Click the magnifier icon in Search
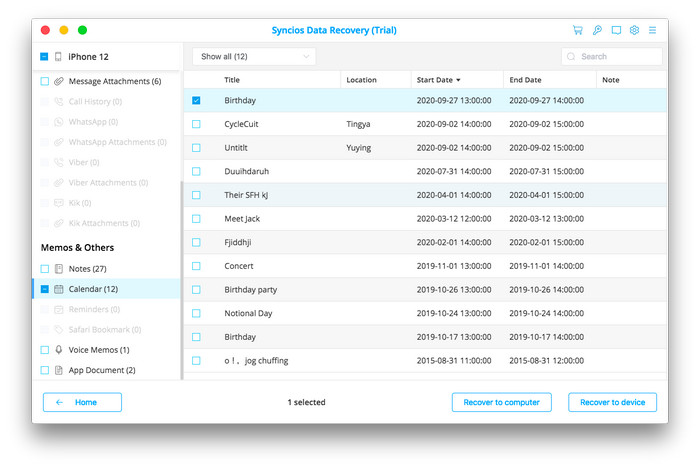700x469 pixels. (571, 57)
